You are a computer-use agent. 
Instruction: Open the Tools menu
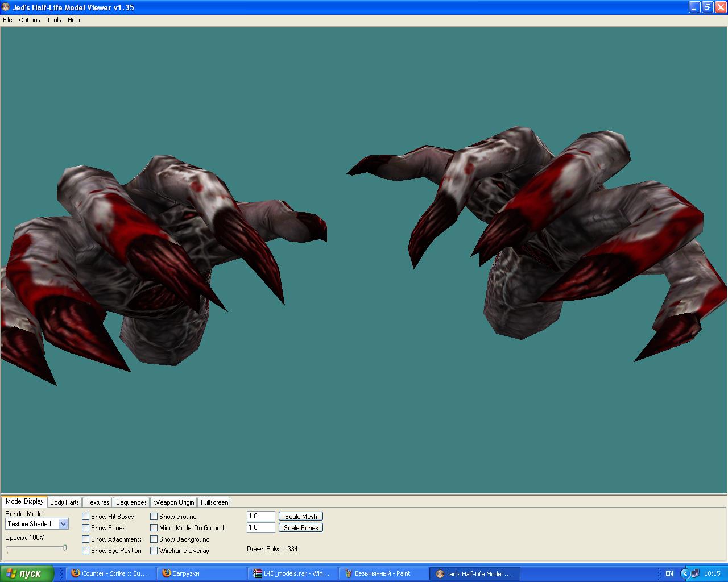(54, 20)
